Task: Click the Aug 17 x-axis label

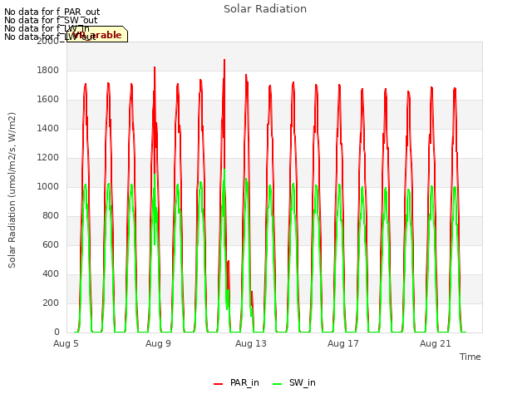Action: (x=343, y=343)
